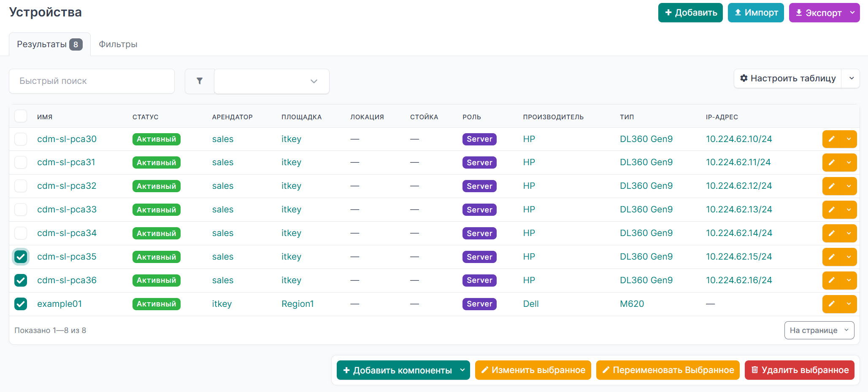This screenshot has height=392, width=868.
Task: Open the per-page count dropdown
Action: pyautogui.click(x=819, y=330)
